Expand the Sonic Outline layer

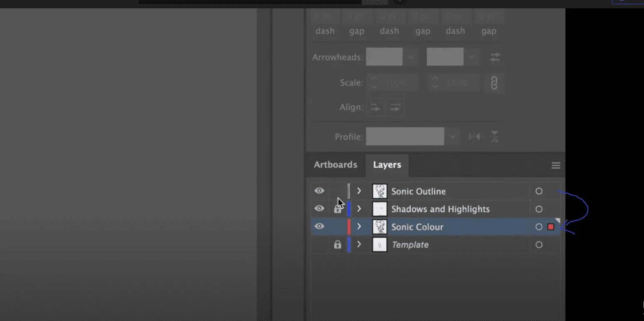pyautogui.click(x=359, y=192)
